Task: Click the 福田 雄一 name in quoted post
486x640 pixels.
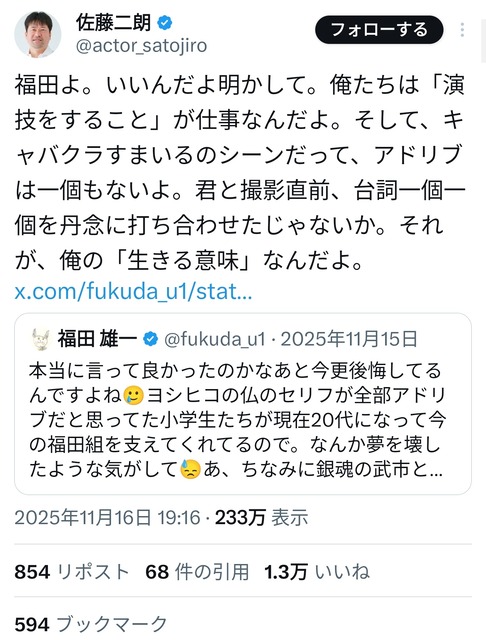Action: coord(97,339)
